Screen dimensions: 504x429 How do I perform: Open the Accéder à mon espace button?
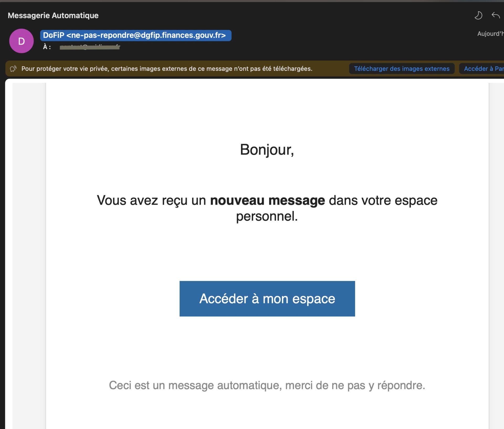267,299
